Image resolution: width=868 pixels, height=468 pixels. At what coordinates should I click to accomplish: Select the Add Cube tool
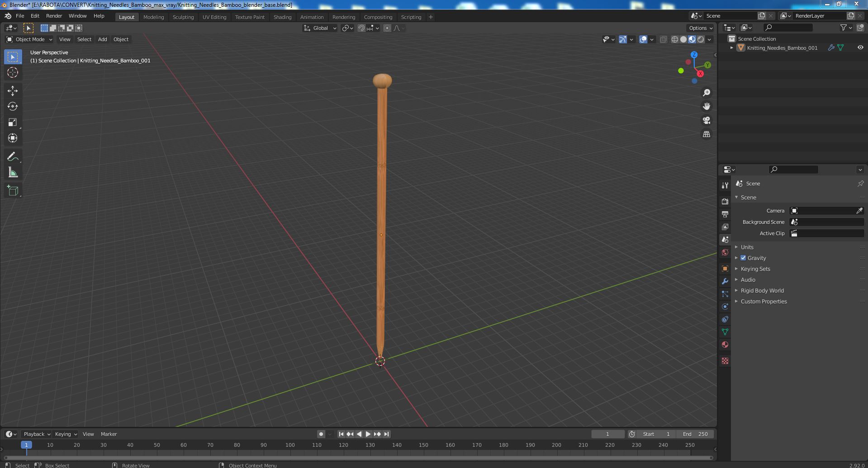coord(13,191)
